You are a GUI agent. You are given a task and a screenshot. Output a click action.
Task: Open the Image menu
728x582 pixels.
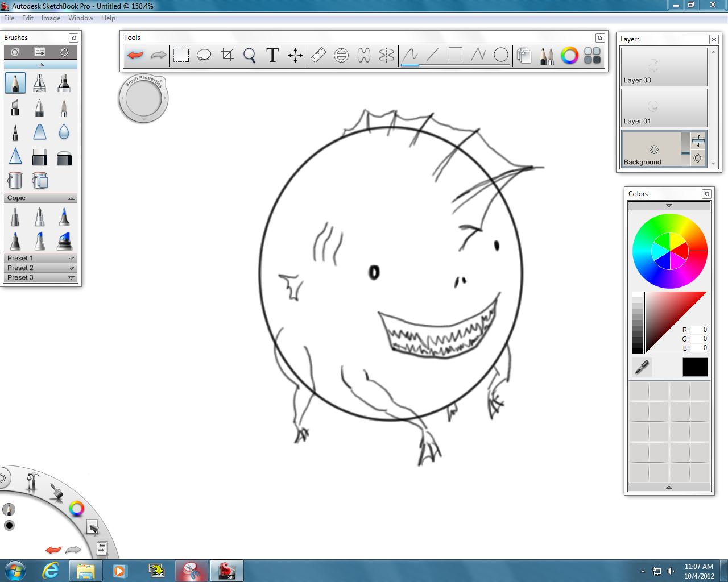(x=51, y=18)
